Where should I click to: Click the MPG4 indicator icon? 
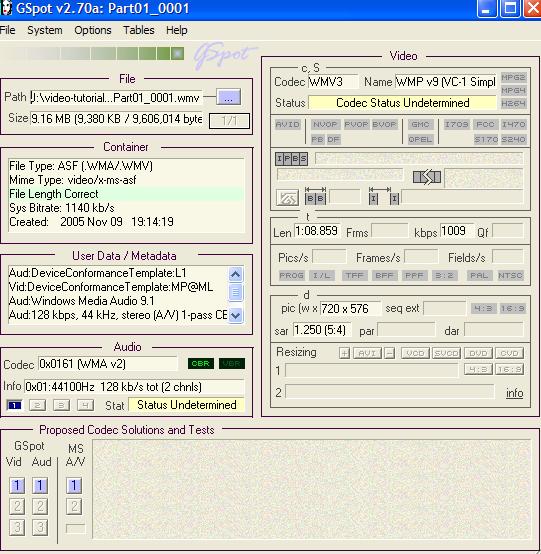(x=513, y=90)
